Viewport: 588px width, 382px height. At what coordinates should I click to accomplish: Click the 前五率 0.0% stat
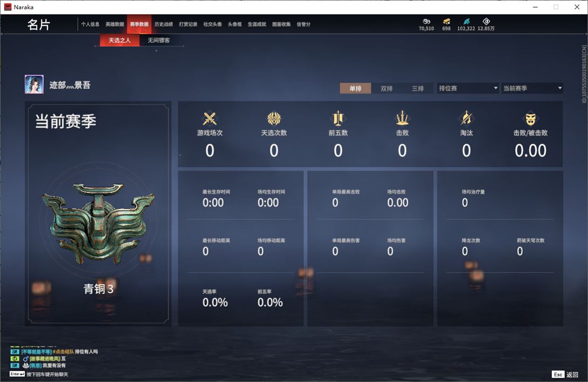[x=270, y=298]
